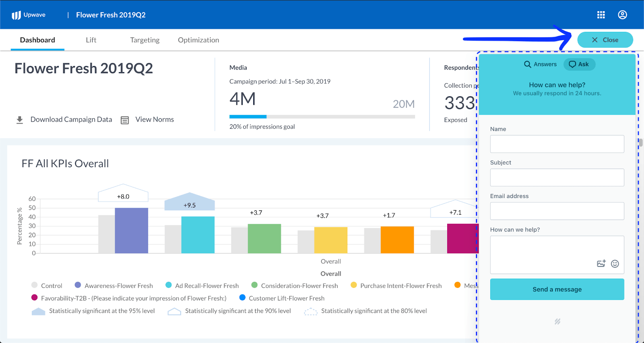Click the magenta Favorability bar
This screenshot has height=343, width=644.
[x=462, y=238]
